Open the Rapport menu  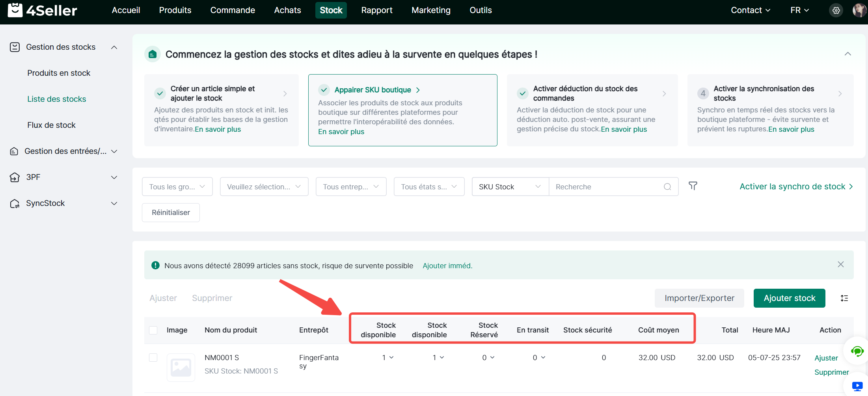tap(376, 10)
